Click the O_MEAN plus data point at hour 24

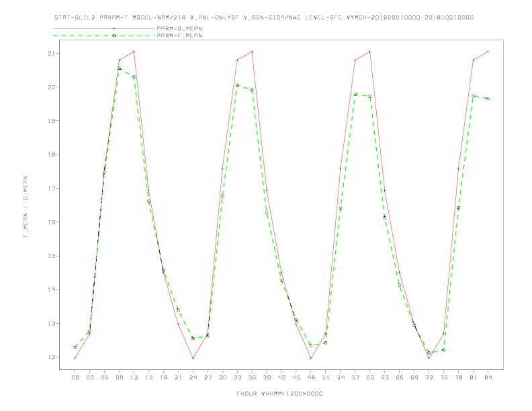point(193,358)
